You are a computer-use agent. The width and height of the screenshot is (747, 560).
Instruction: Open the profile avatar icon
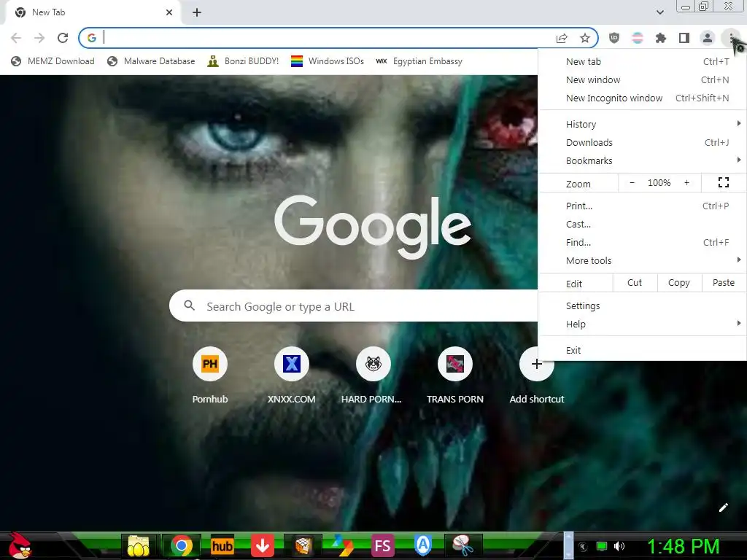coord(708,38)
